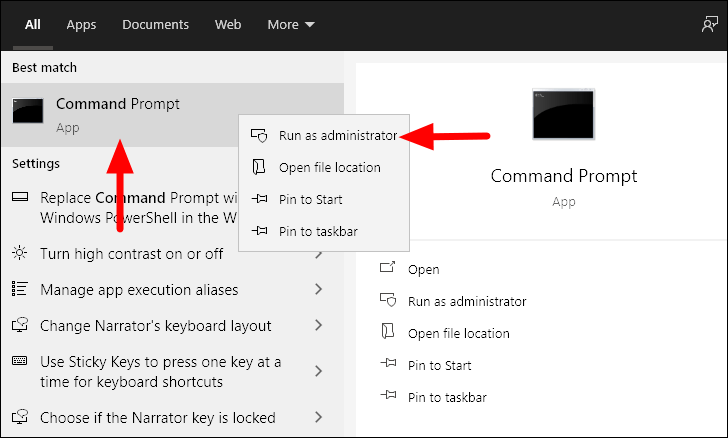Viewport: 728px width, 438px height.
Task: Click the Open icon in the right pane
Action: click(x=388, y=268)
